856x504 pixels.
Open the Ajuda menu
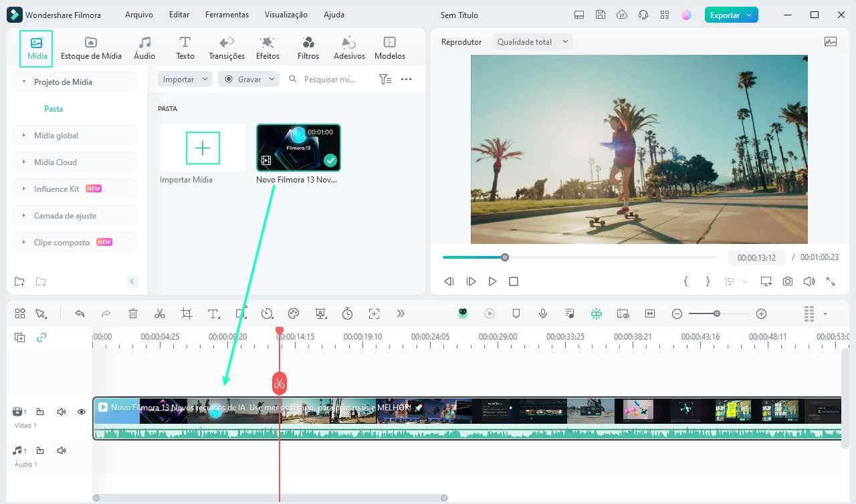[334, 15]
